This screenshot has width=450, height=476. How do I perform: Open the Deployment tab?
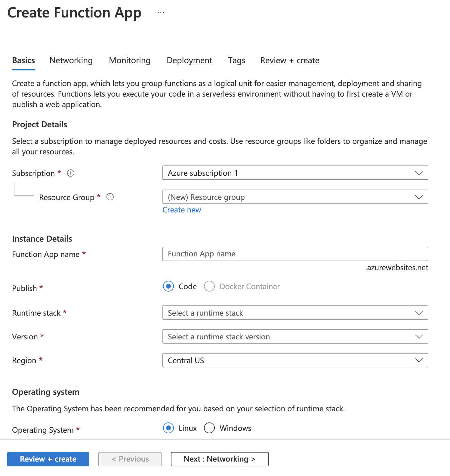(x=190, y=60)
